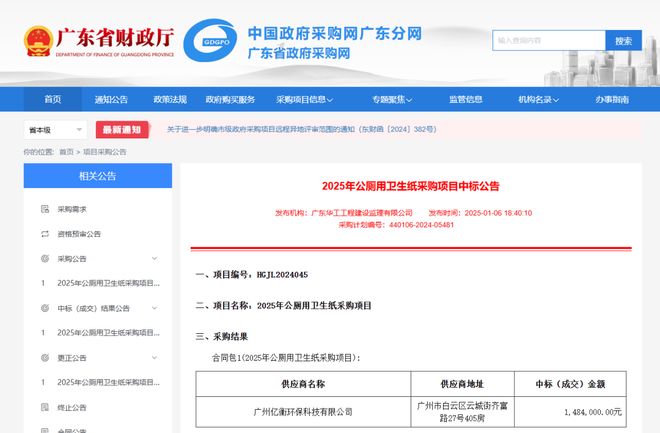The height and width of the screenshot is (433, 660).
Task: Open 资格预审公告 in the sidebar
Action: pyautogui.click(x=79, y=234)
